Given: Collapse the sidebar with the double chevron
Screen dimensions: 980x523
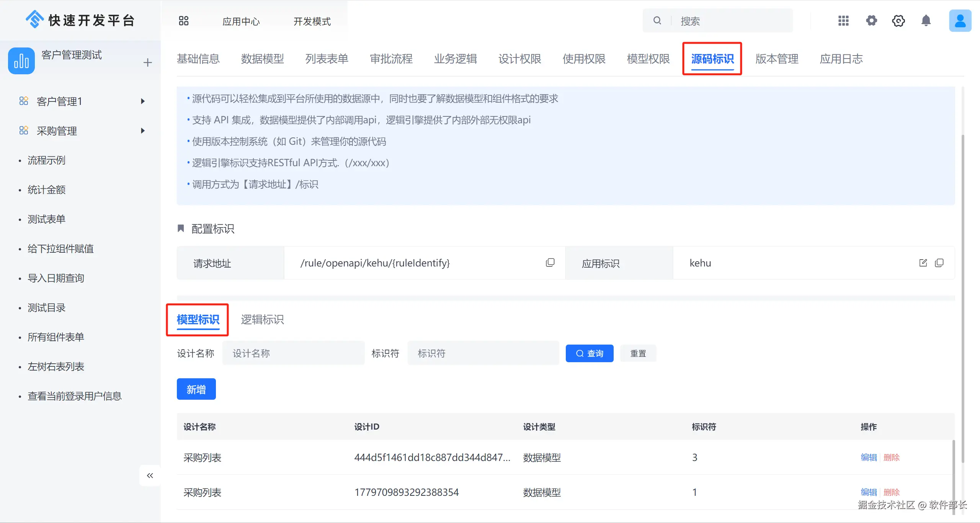Looking at the screenshot, I should (x=150, y=476).
